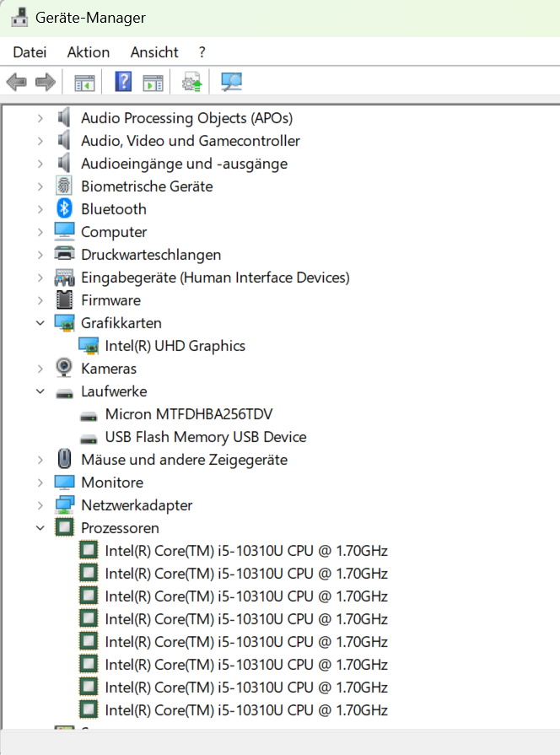
Task: Click the speaker icon for Audio Processing Objects
Action: (64, 117)
